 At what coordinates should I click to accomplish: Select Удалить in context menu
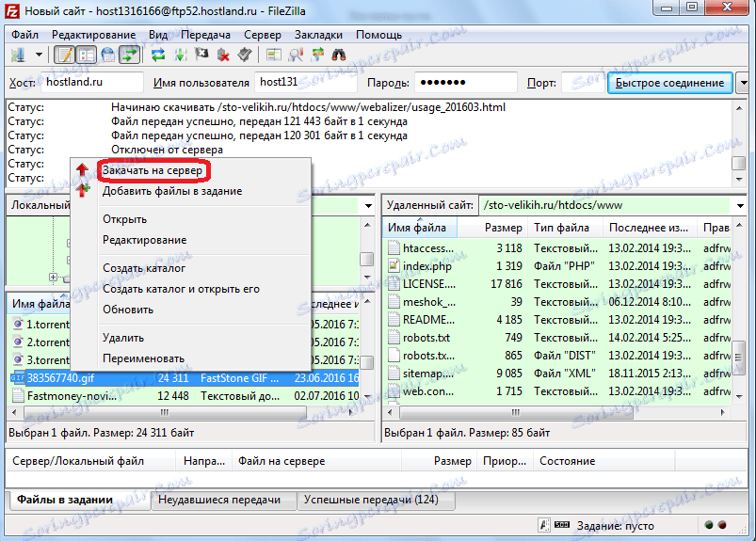click(123, 338)
